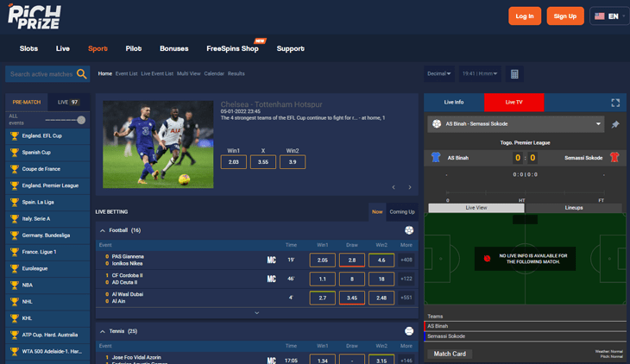Screen dimensions: 630x364
Task: Collapse the Tennis (25) section
Action: point(103,331)
